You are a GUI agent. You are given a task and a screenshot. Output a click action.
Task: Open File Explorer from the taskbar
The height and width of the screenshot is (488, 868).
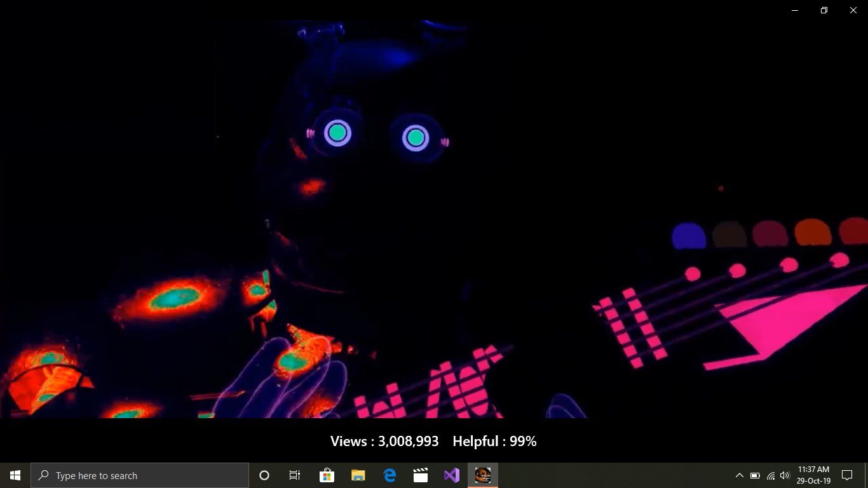click(x=358, y=475)
